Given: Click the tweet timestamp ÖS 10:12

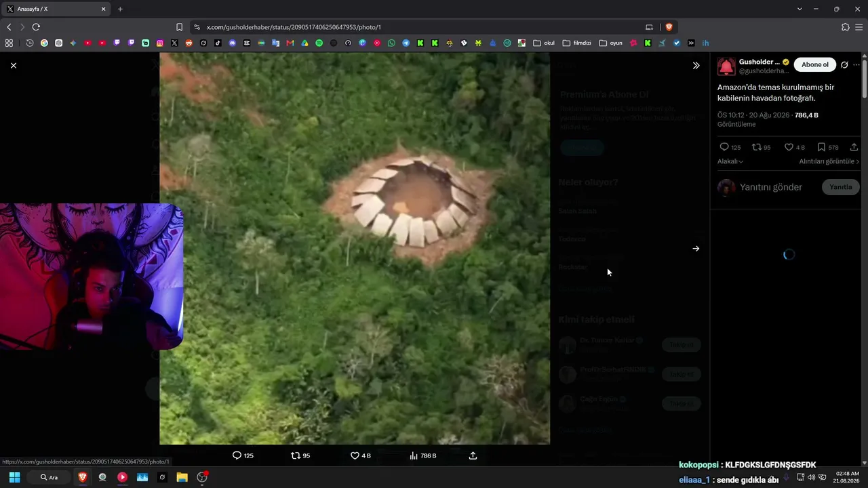Looking at the screenshot, I should pos(731,115).
